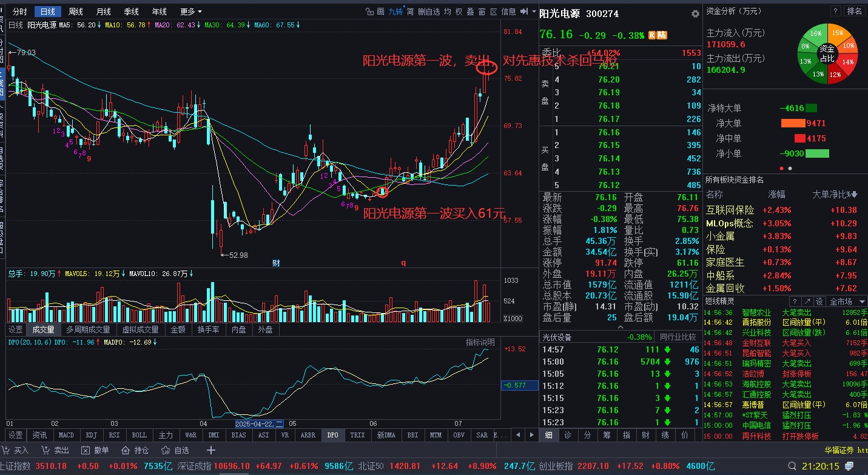The width and height of the screenshot is (868, 475).
Task: Select the MACD indicator tab
Action: pyautogui.click(x=66, y=435)
